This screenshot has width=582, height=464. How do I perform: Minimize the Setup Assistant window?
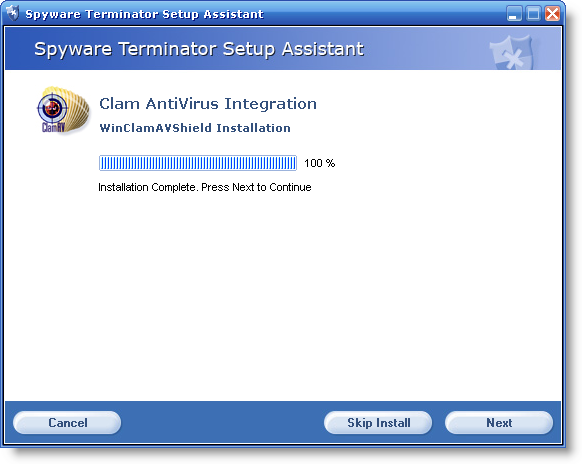[x=514, y=14]
